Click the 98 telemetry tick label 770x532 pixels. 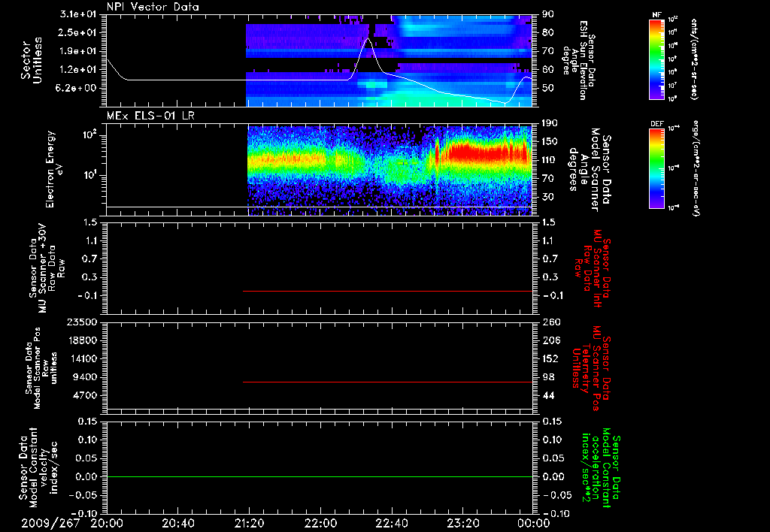point(548,377)
